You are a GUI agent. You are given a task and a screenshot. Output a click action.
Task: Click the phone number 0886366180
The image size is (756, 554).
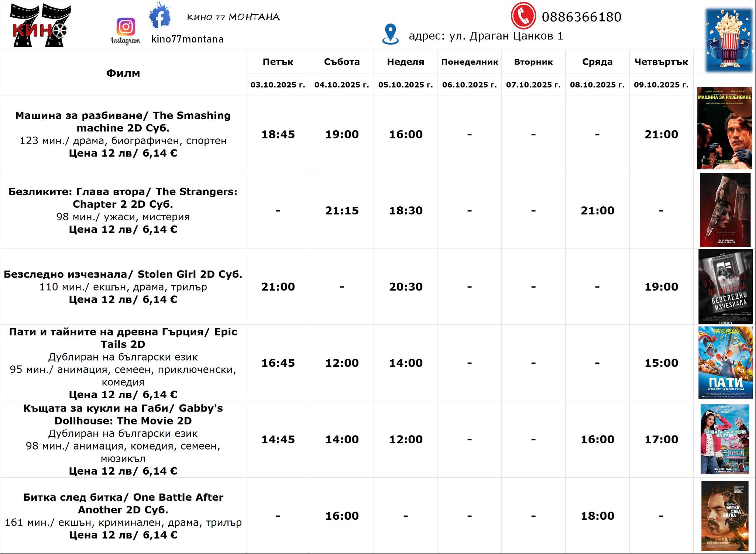tap(581, 17)
